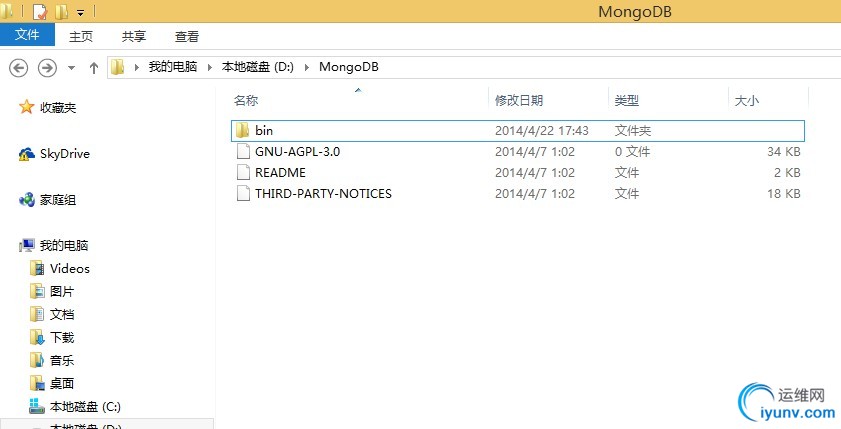Open 本地磁盘 (C:) in the navigation pane
Screen dimensions: 841x429
coord(85,407)
